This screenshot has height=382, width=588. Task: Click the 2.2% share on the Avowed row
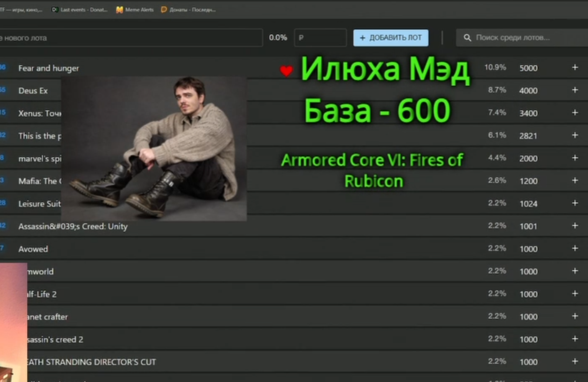497,248
